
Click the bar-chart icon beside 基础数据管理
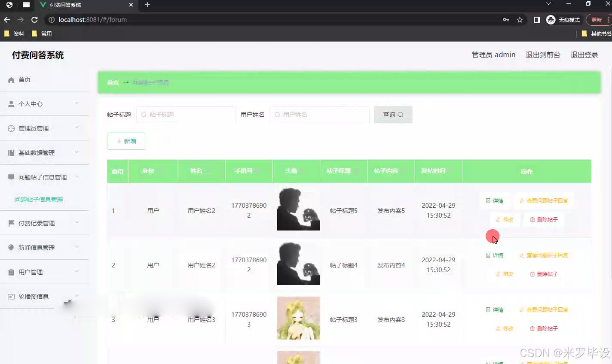pos(11,152)
